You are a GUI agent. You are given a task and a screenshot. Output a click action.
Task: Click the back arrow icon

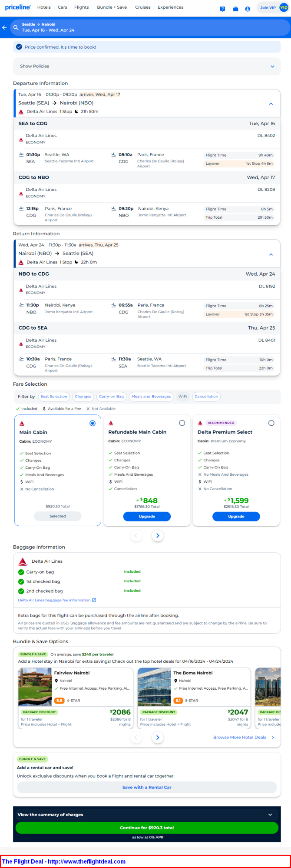click(x=4, y=27)
